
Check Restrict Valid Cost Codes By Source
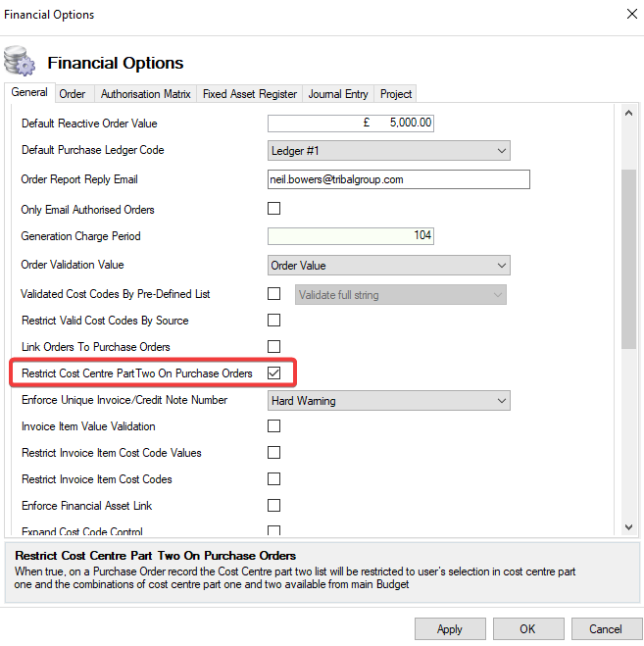[x=274, y=321]
